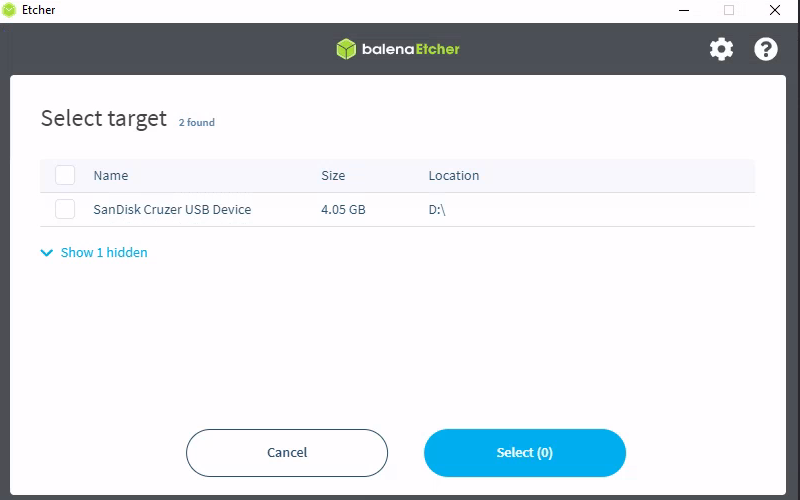Confirm with the Select (0) button
This screenshot has height=500, width=800.
point(525,453)
